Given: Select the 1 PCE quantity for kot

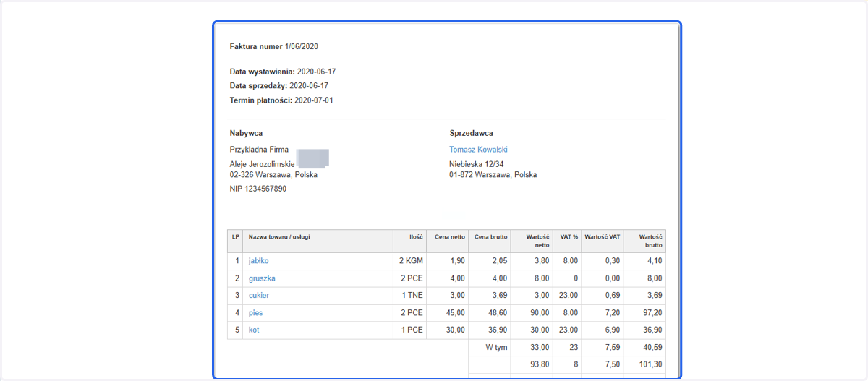Looking at the screenshot, I should (412, 330).
